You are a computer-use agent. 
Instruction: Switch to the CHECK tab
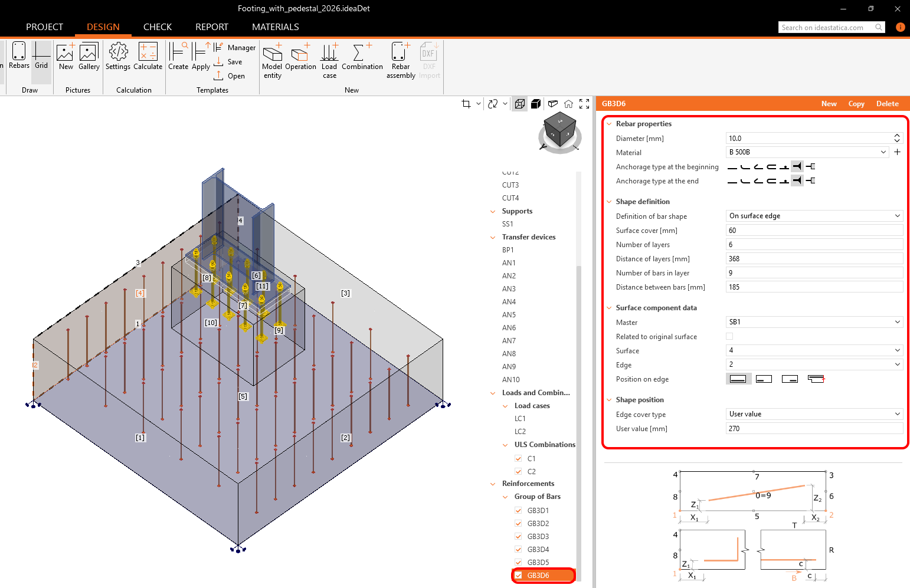pyautogui.click(x=158, y=27)
